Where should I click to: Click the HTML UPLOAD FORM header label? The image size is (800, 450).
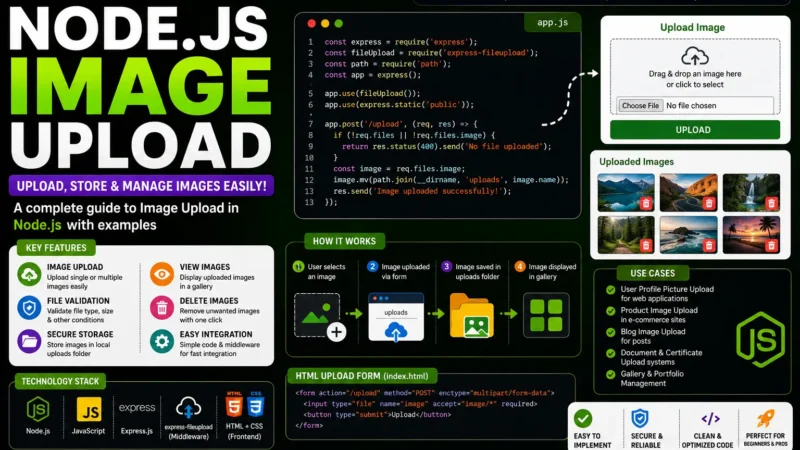point(362,376)
